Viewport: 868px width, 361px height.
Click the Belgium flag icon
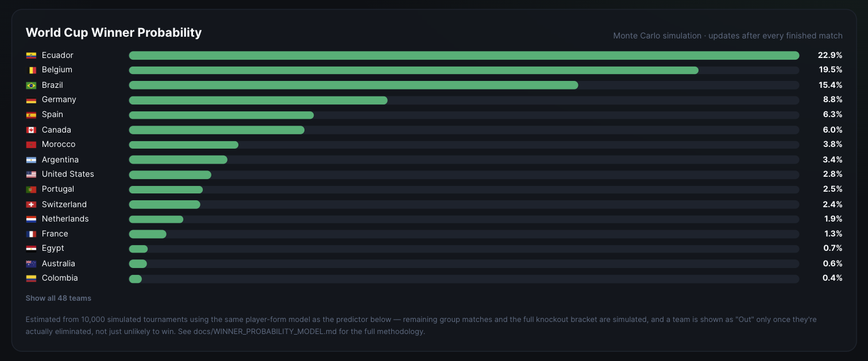point(31,70)
